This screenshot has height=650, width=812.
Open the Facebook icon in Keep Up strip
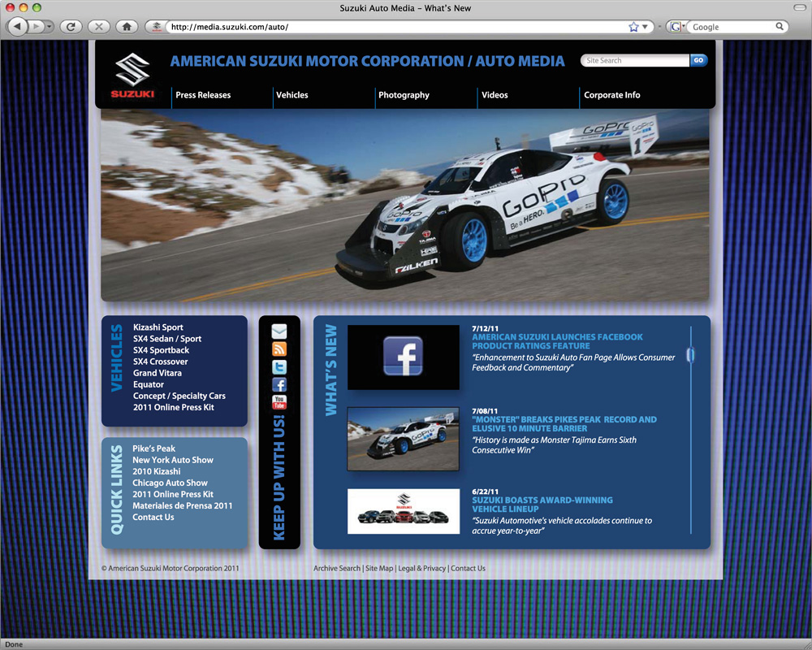[279, 384]
